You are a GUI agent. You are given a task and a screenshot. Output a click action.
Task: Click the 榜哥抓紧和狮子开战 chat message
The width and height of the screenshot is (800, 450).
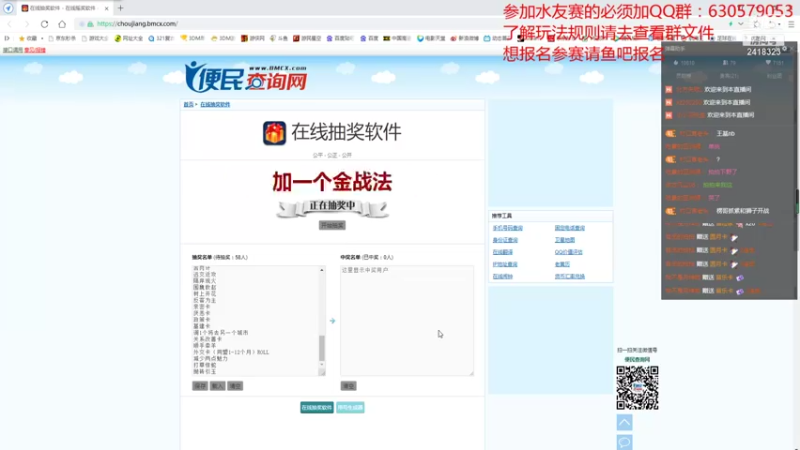point(742,211)
